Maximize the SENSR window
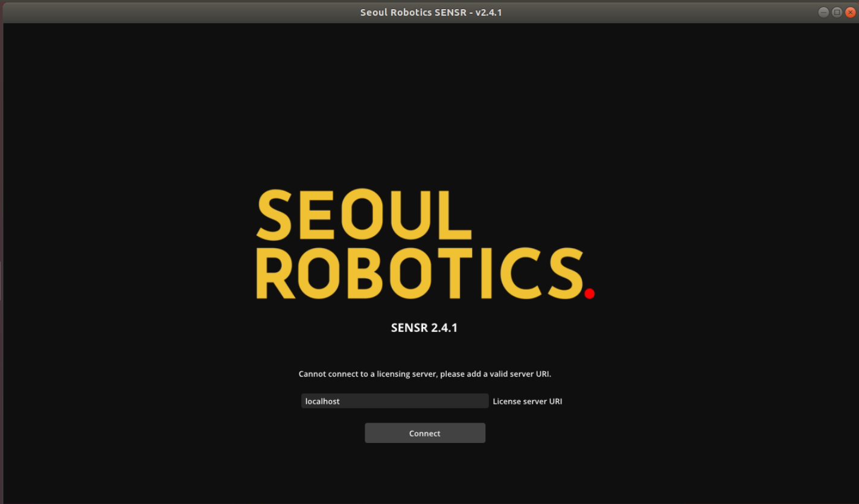859x504 pixels. click(837, 12)
